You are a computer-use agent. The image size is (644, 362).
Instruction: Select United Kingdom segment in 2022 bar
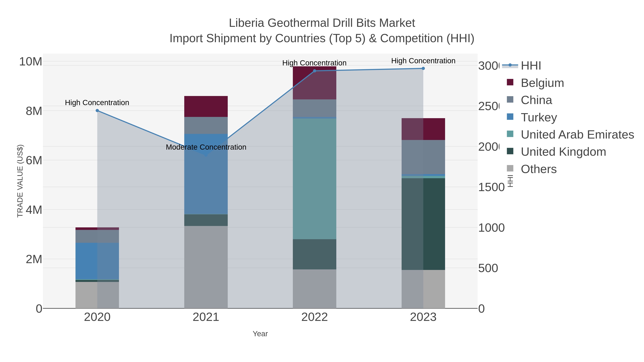tap(314, 254)
